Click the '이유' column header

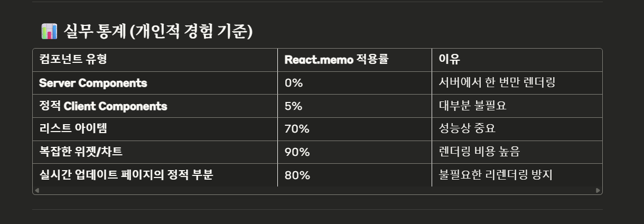coord(517,60)
